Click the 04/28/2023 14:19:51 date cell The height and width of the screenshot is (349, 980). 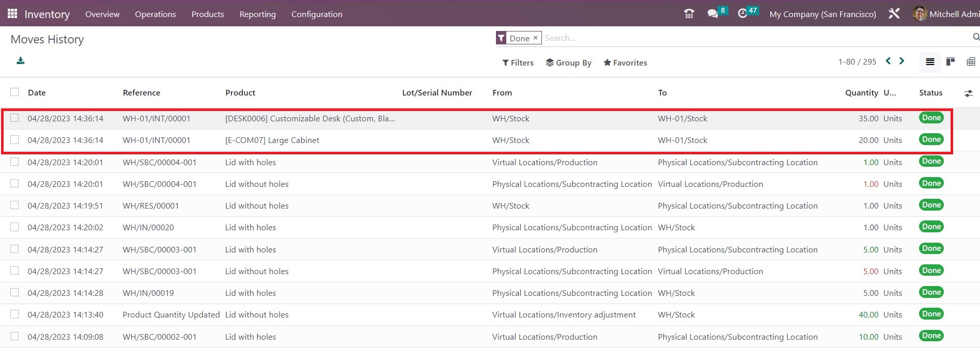[66, 205]
